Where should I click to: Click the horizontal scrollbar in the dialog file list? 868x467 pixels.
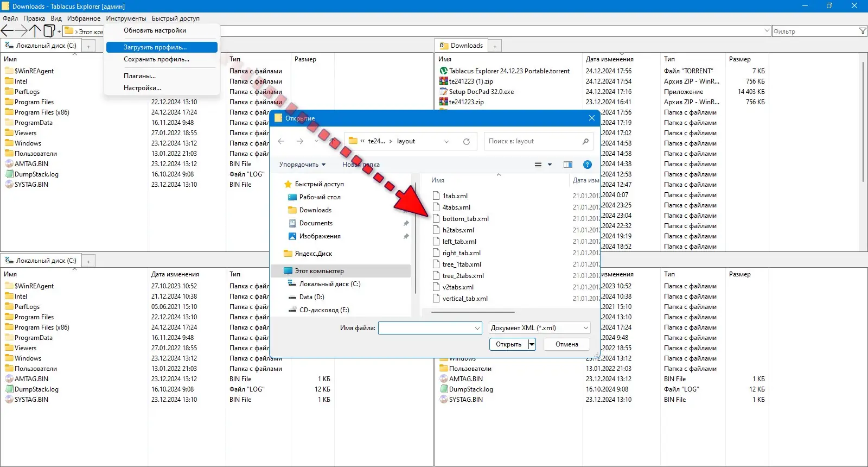[473, 312]
